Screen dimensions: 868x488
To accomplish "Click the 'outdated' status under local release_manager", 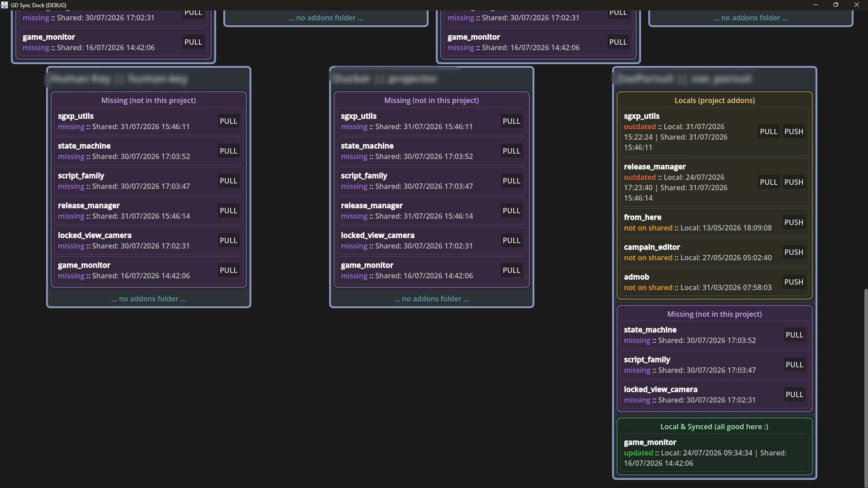I will [640, 177].
